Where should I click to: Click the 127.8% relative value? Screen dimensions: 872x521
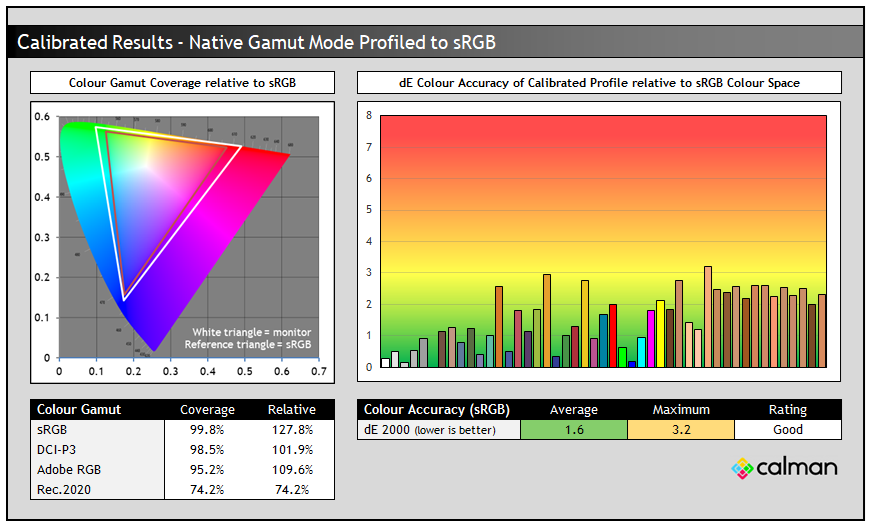click(291, 428)
